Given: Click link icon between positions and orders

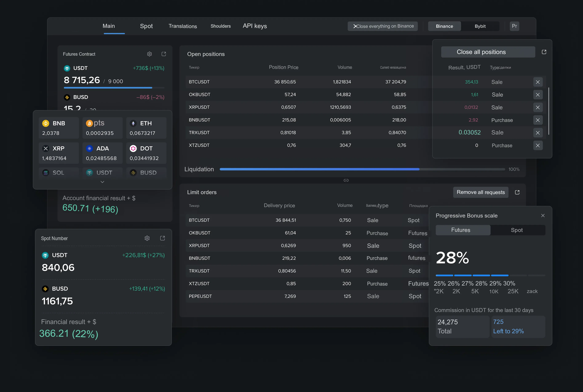Looking at the screenshot, I should 346,180.
